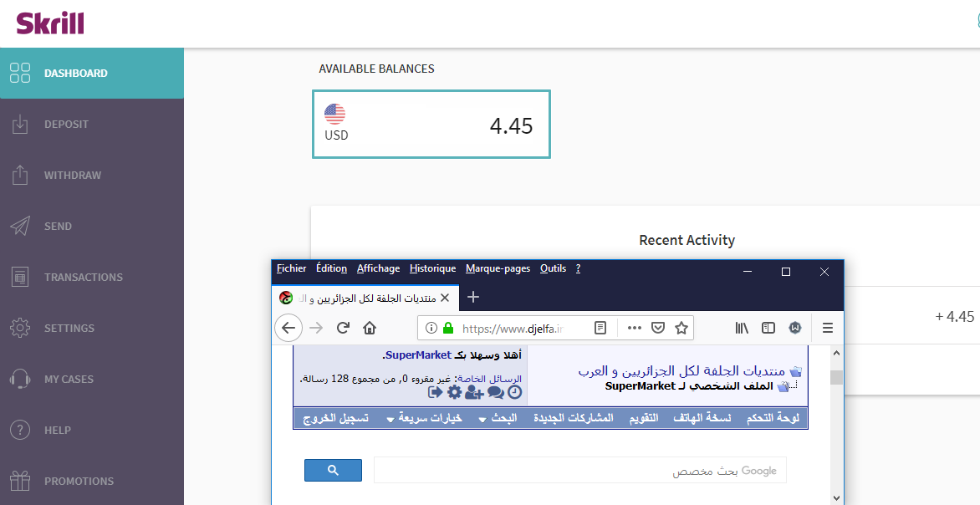The image size is (980, 505).
Task: Open the private messages link الرسائل الخاصة
Action: (487, 379)
